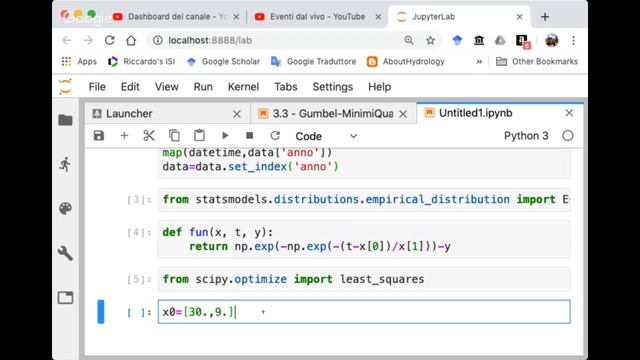
Task: Open the Kernel menu
Action: point(243,87)
